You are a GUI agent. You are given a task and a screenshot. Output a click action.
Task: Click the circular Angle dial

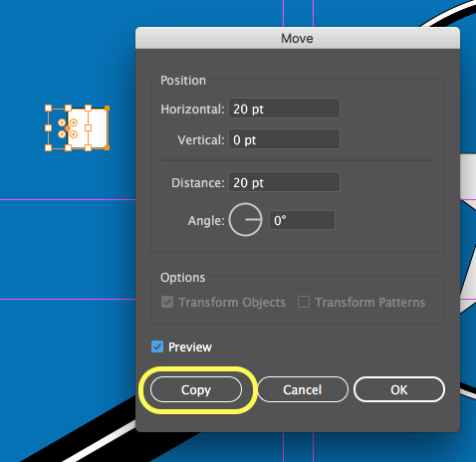(x=246, y=220)
